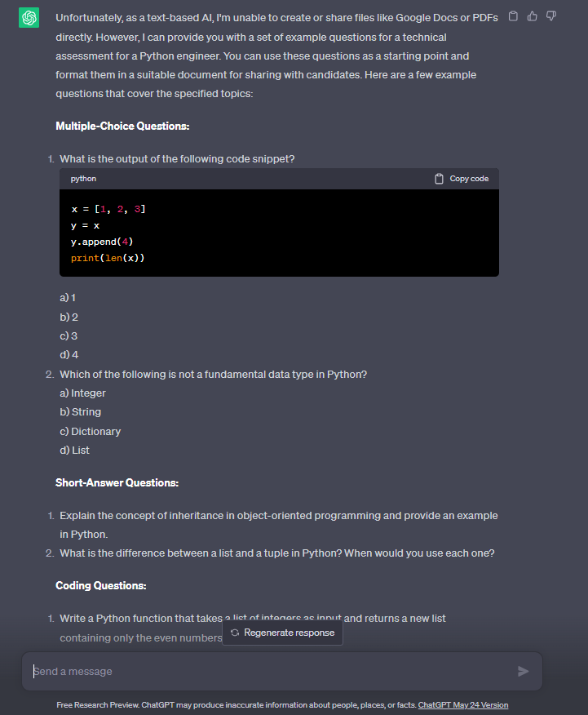Click the x = [1, 2, 3] code line
Screen dimensions: 588x715
point(108,209)
